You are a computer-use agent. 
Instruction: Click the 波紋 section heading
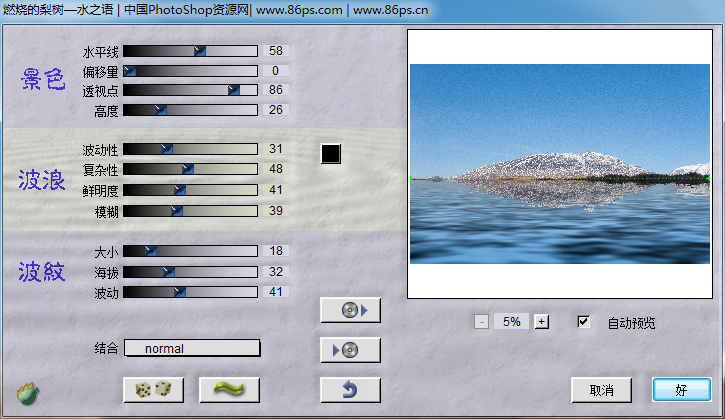click(42, 271)
